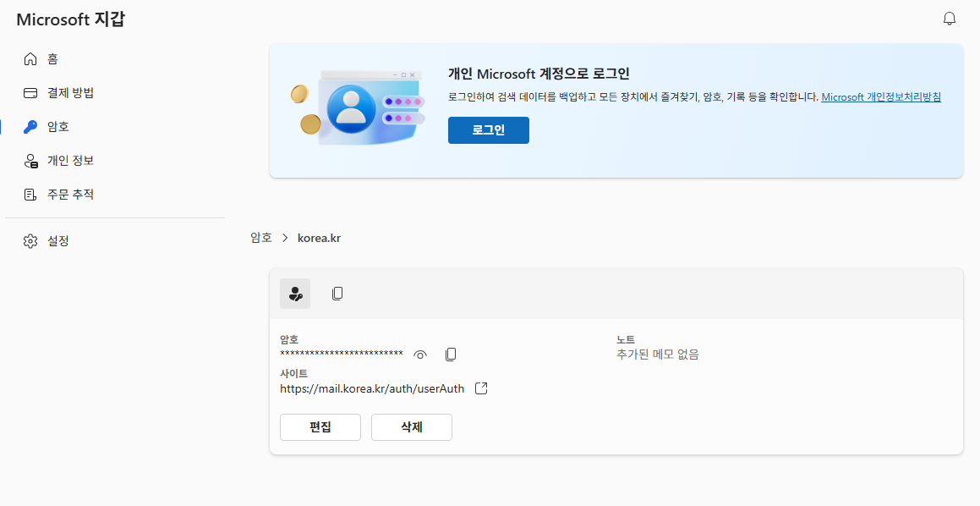Open the notifications bell icon
Viewport: 980px width, 506px height.
[x=949, y=19]
